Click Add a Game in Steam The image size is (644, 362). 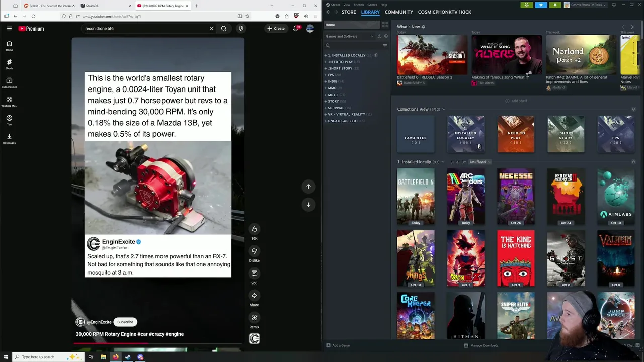coord(338,345)
